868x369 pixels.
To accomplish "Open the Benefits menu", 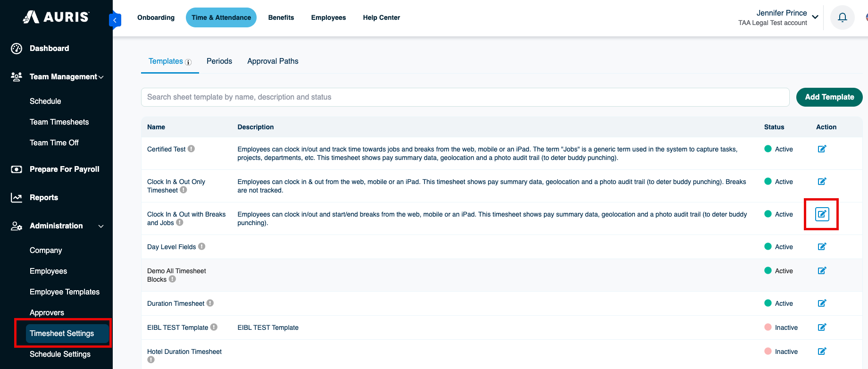I will click(x=281, y=17).
